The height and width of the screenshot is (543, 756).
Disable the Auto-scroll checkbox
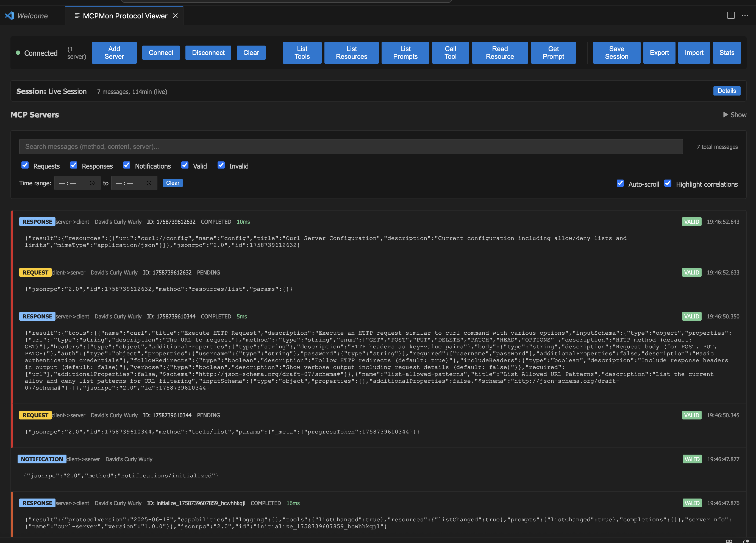pyautogui.click(x=620, y=183)
